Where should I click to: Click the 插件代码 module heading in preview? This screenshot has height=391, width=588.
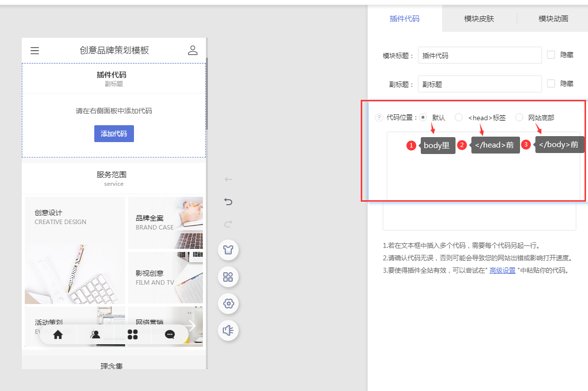coord(111,75)
